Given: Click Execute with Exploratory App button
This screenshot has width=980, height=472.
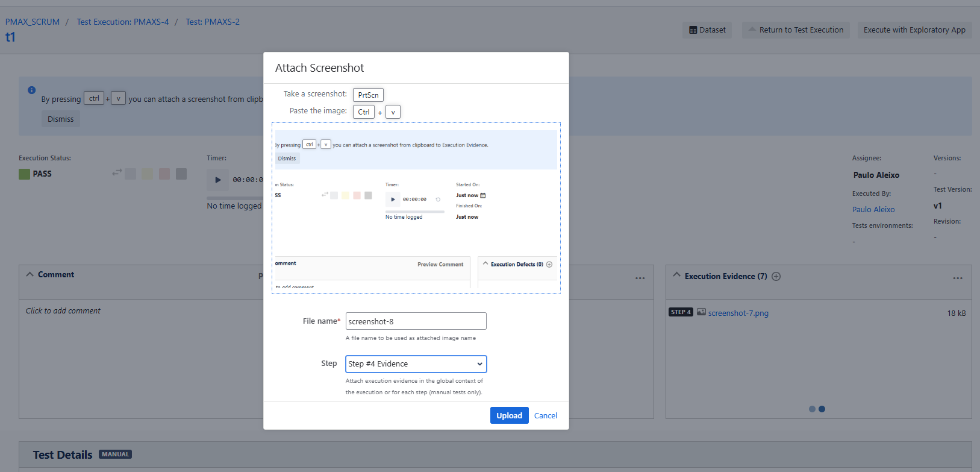Looking at the screenshot, I should [914, 30].
